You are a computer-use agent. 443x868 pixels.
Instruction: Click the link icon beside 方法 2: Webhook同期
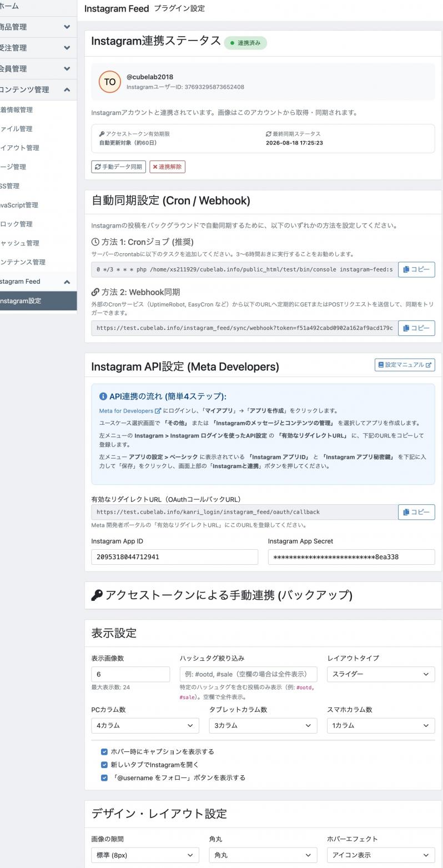pyautogui.click(x=95, y=292)
